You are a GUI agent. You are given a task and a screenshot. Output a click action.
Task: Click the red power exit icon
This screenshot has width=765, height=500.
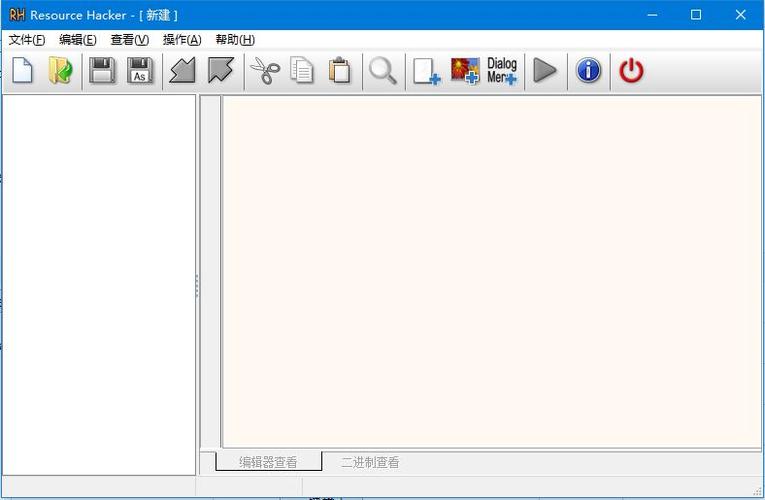point(631,71)
